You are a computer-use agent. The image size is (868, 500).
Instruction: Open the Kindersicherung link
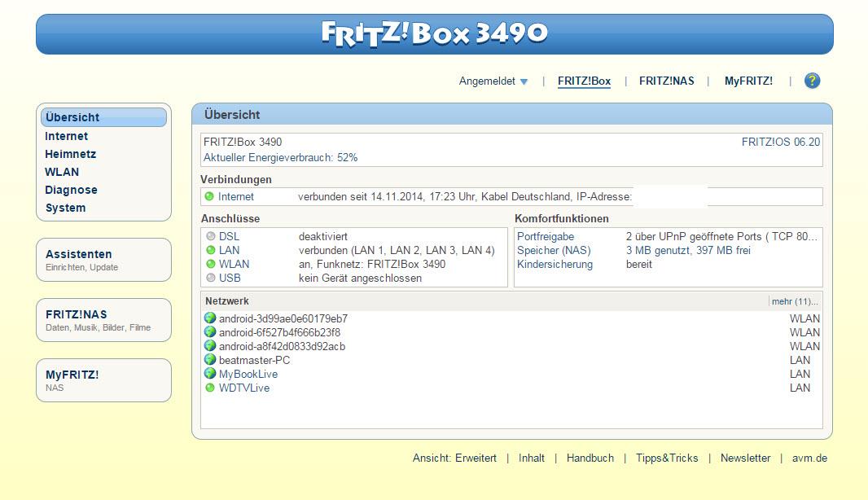click(x=555, y=264)
